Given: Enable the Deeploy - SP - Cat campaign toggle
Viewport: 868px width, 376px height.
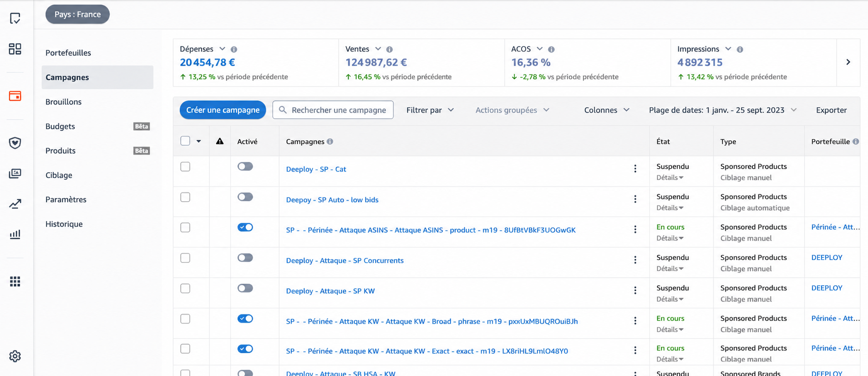Looking at the screenshot, I should (245, 166).
